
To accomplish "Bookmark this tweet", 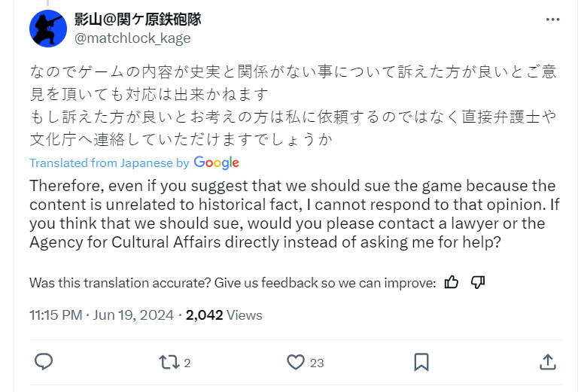I will tap(421, 362).
